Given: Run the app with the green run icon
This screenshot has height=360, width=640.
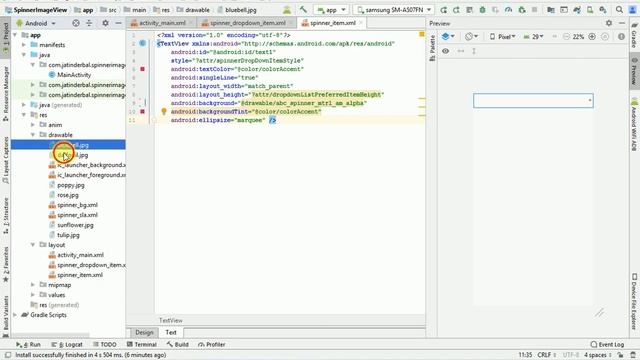Looking at the screenshot, I should coord(444,9).
